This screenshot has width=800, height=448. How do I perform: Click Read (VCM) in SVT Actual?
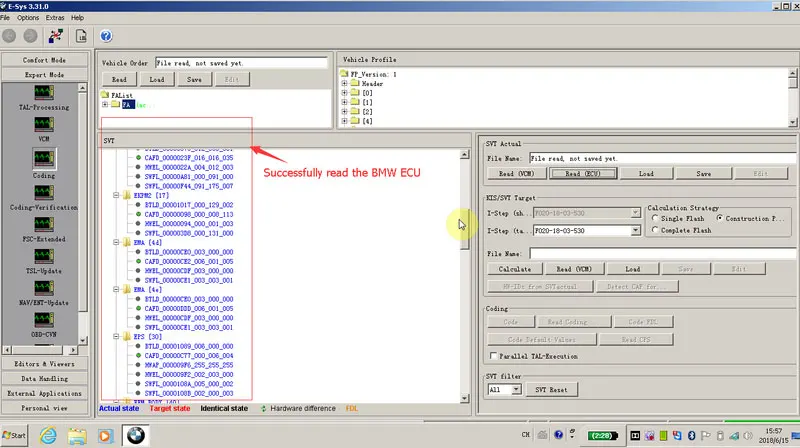point(516,173)
